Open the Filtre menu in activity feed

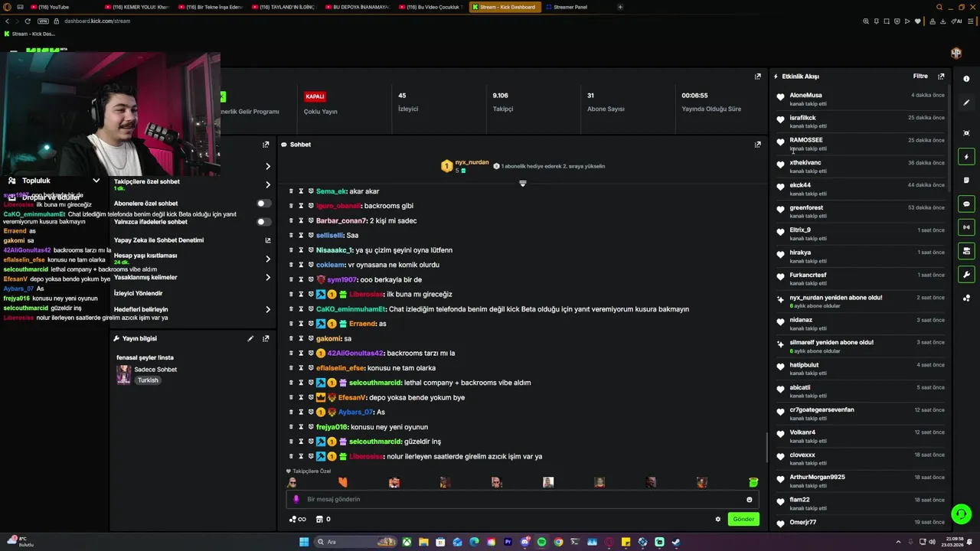point(920,77)
